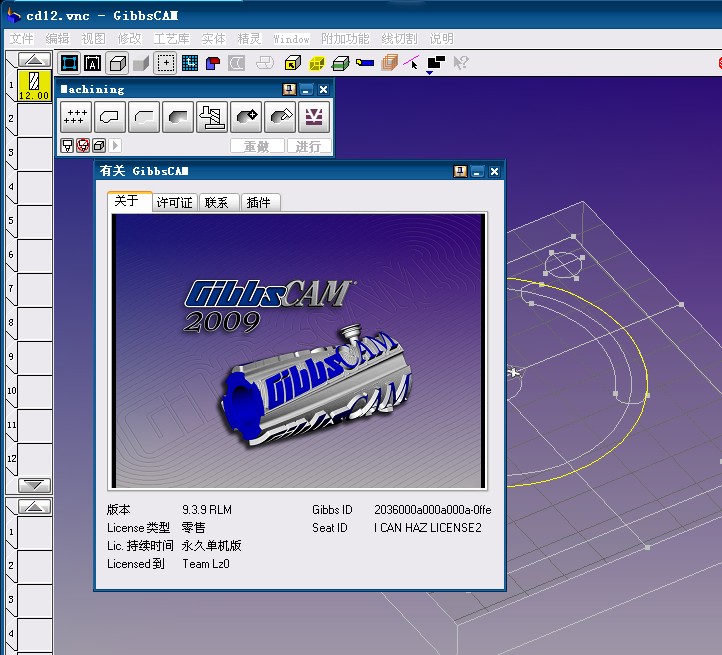Open the 工艺库 menu
Viewport: 722px width, 655px height.
point(171,39)
